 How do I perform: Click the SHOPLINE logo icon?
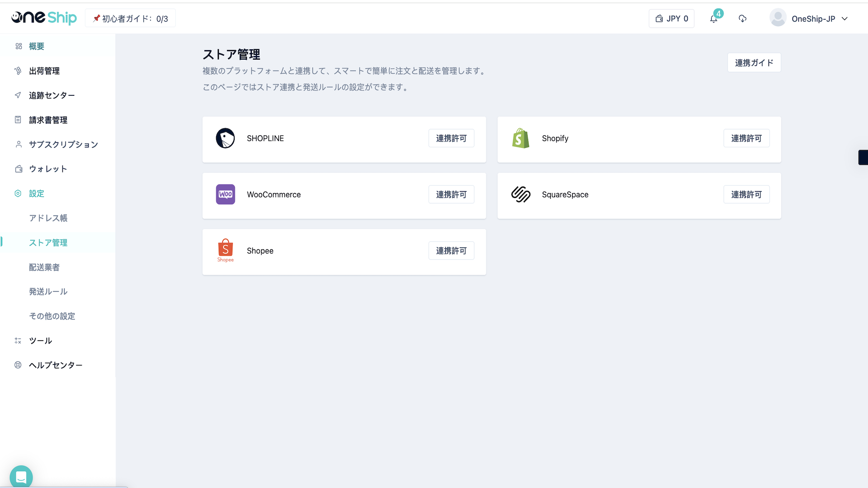click(x=225, y=138)
